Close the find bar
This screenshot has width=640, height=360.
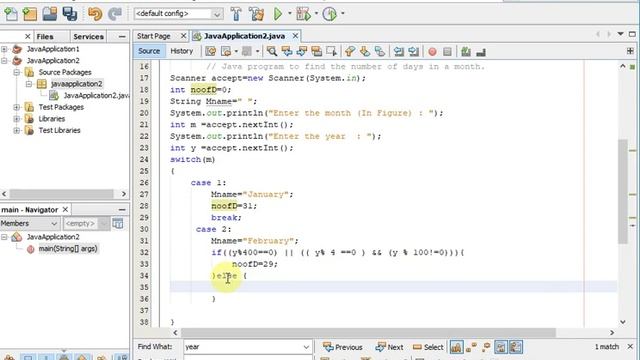[631, 347]
